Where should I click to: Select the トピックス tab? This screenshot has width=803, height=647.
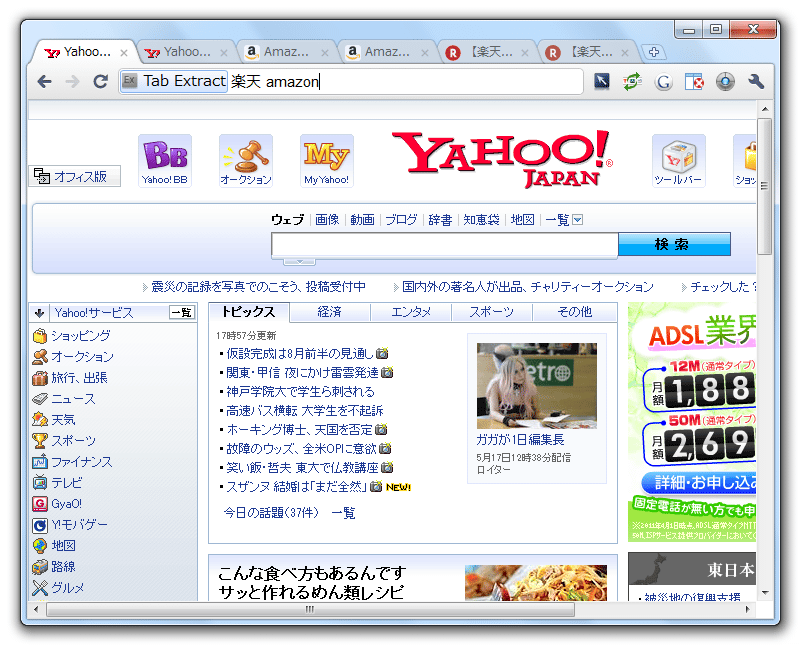point(249,311)
